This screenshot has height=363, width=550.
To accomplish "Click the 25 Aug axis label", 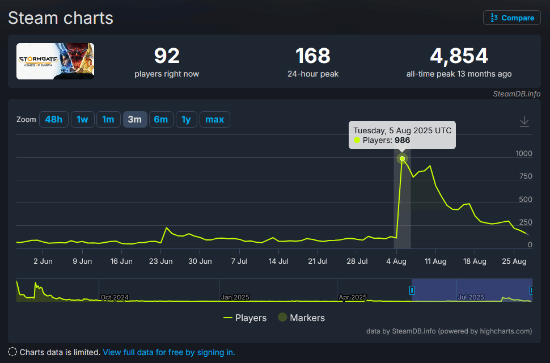I will (514, 261).
